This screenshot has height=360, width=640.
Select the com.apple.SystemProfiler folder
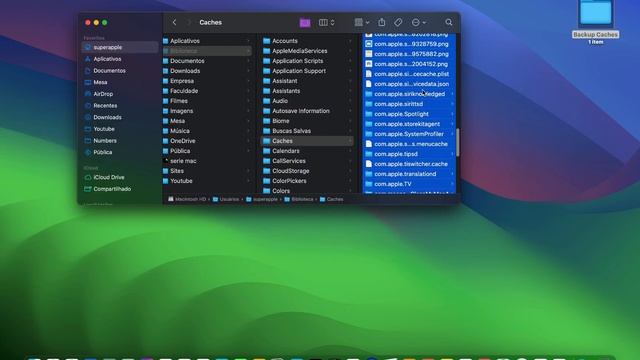409,134
